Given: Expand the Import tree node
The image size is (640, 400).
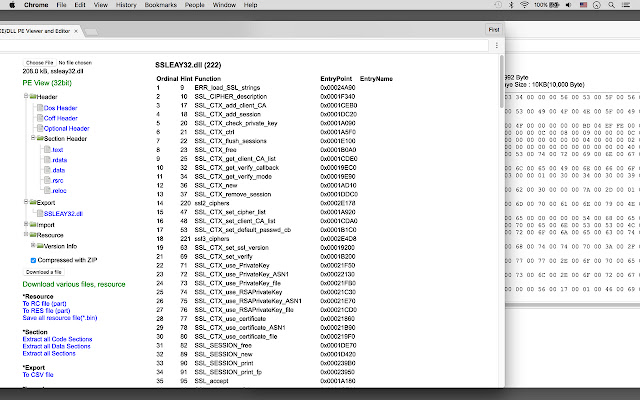Looking at the screenshot, I should 26,224.
